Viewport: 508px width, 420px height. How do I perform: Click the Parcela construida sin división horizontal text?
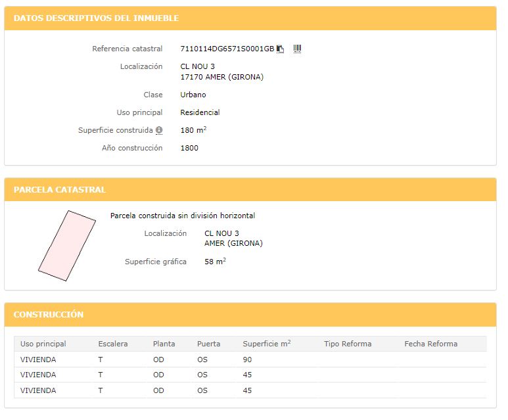[183, 216]
